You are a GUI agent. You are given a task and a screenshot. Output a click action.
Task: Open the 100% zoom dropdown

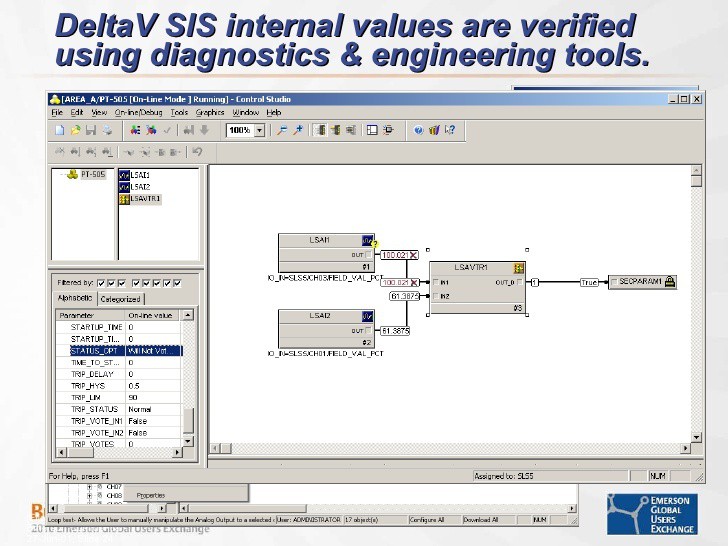click(x=260, y=130)
